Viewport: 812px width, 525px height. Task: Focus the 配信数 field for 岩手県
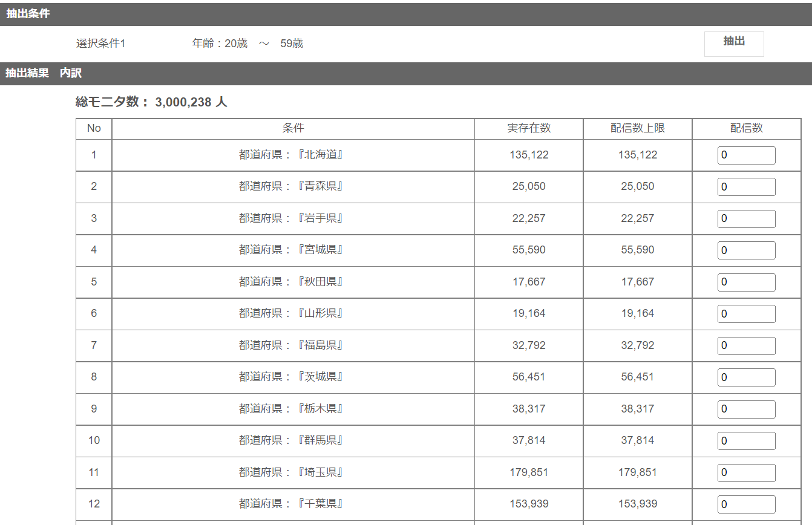746,219
